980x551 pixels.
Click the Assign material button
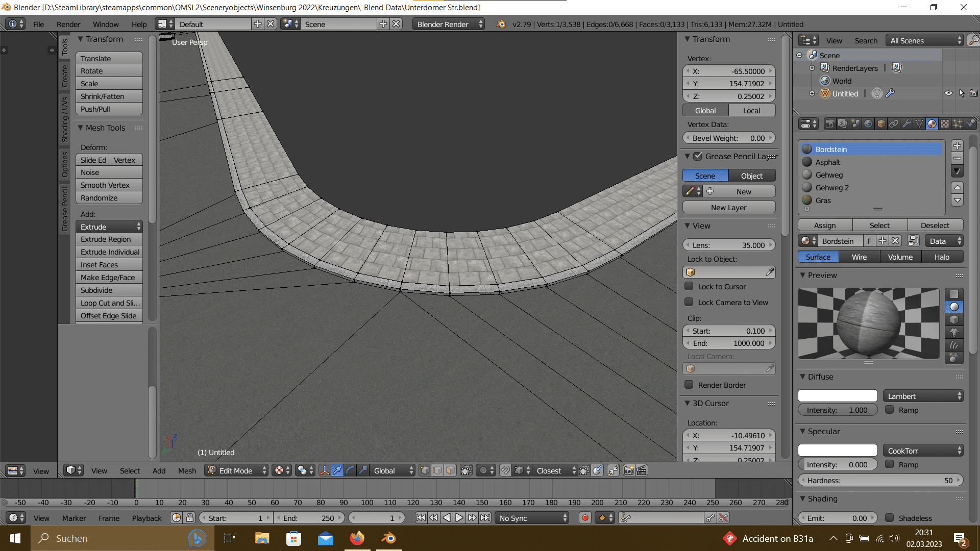(x=825, y=225)
